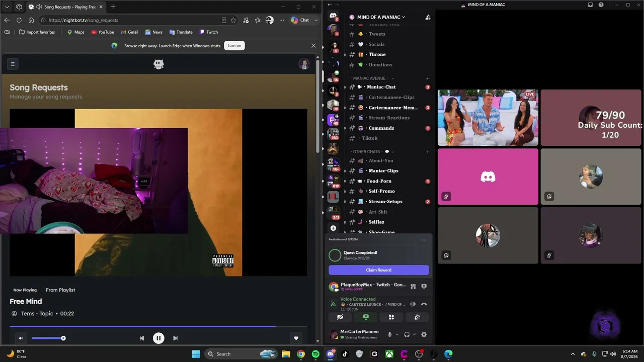
Task: Expand the MIND OF A MANIAC server menu
Action: point(381,17)
